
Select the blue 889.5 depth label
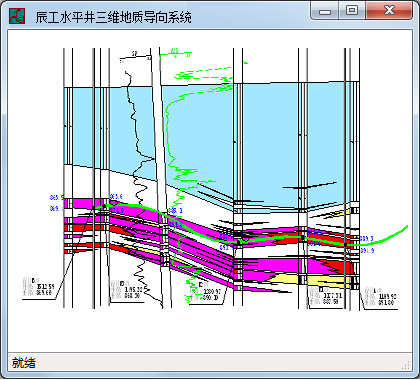pos(367,239)
